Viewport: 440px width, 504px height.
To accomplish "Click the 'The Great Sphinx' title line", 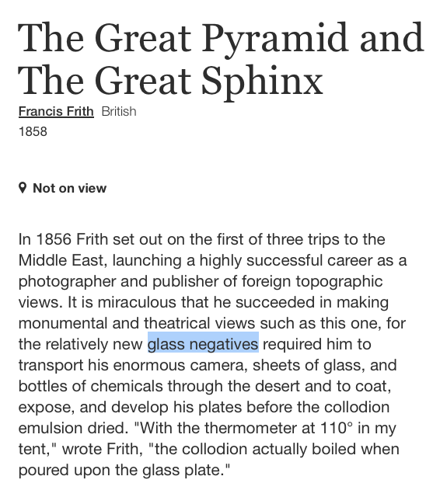I will (170, 82).
